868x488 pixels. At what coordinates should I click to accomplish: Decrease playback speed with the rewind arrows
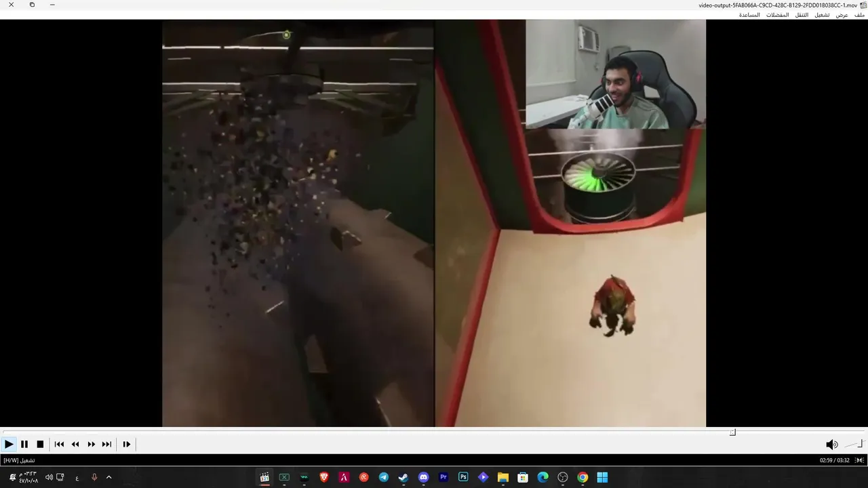pos(75,445)
